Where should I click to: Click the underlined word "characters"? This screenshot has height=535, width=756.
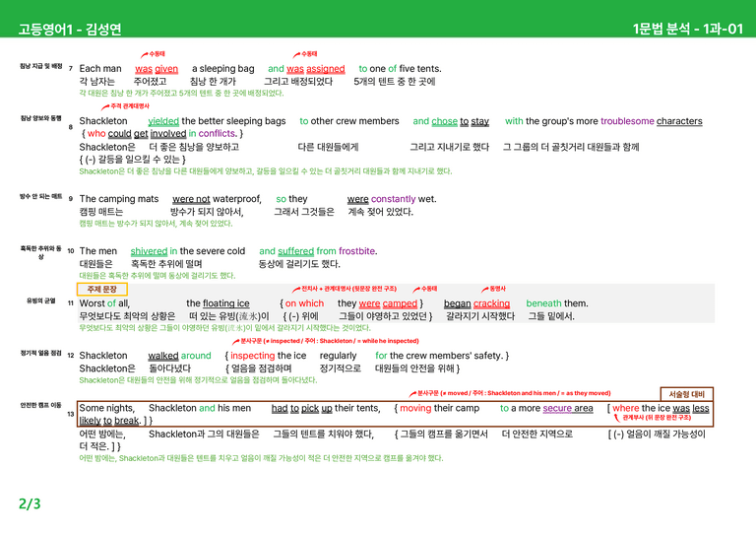click(x=679, y=121)
